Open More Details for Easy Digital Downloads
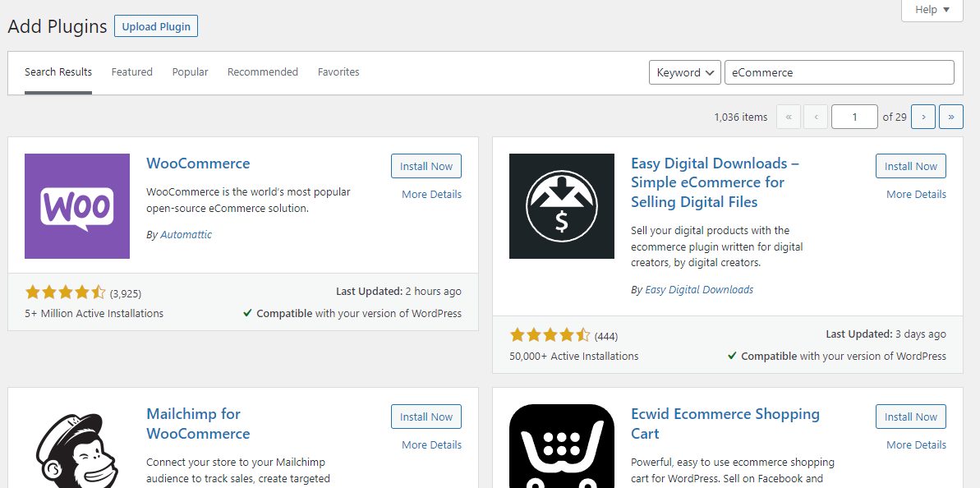980x488 pixels. tap(916, 195)
